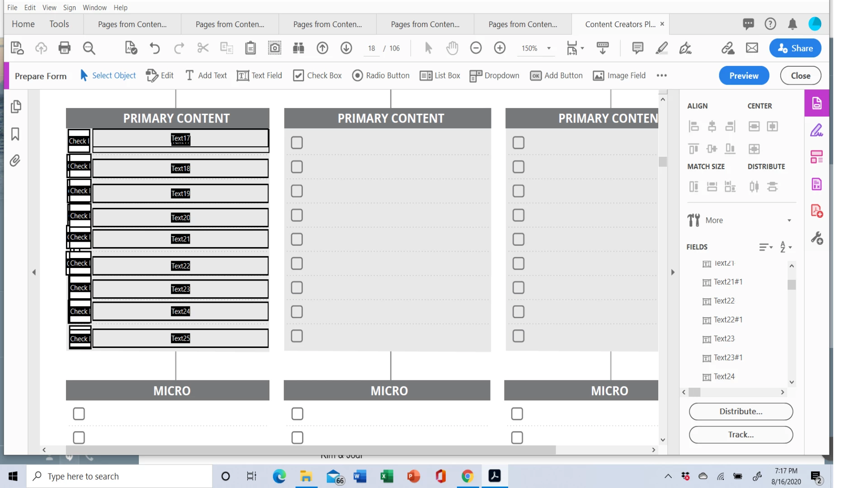Click the Undo arrow icon
Image resolution: width=868 pixels, height=488 pixels.
coord(155,48)
